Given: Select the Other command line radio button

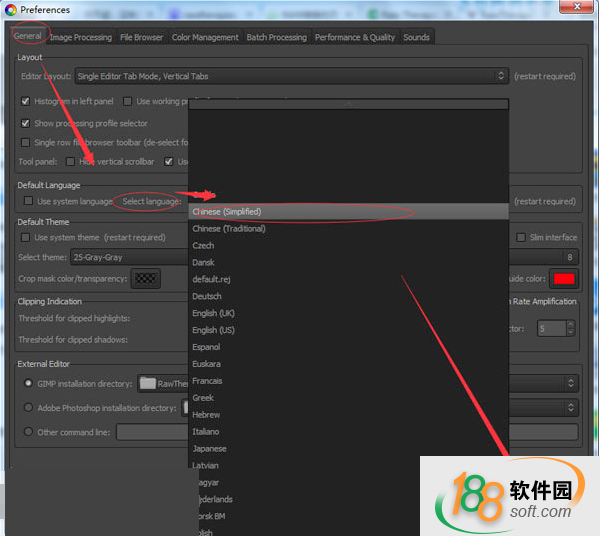Looking at the screenshot, I should coord(28,432).
